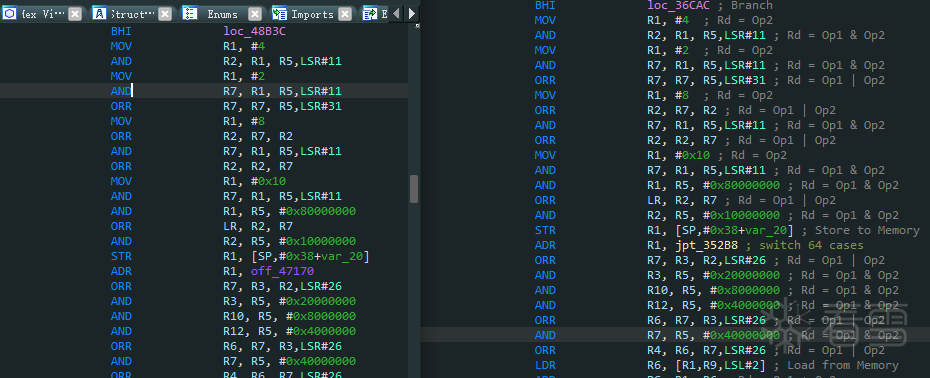Click 'R5,LSR#31' operand in left pane
The height and width of the screenshot is (378, 930).
(x=310, y=106)
